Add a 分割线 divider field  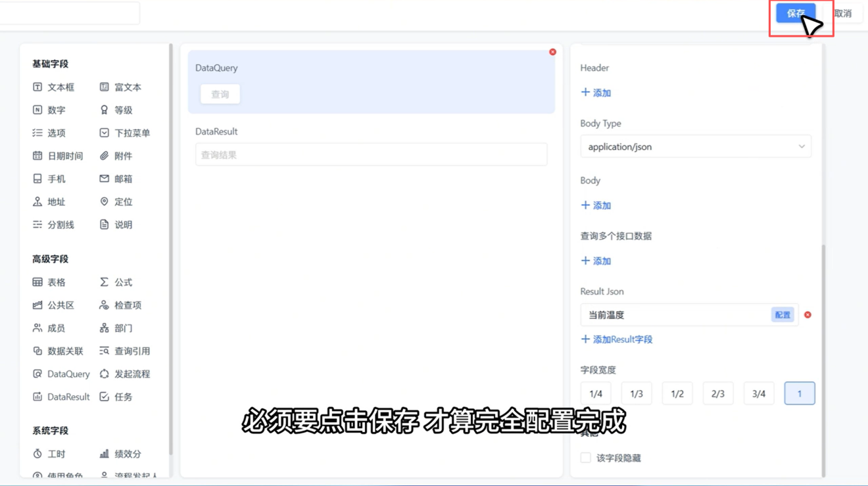coord(53,225)
